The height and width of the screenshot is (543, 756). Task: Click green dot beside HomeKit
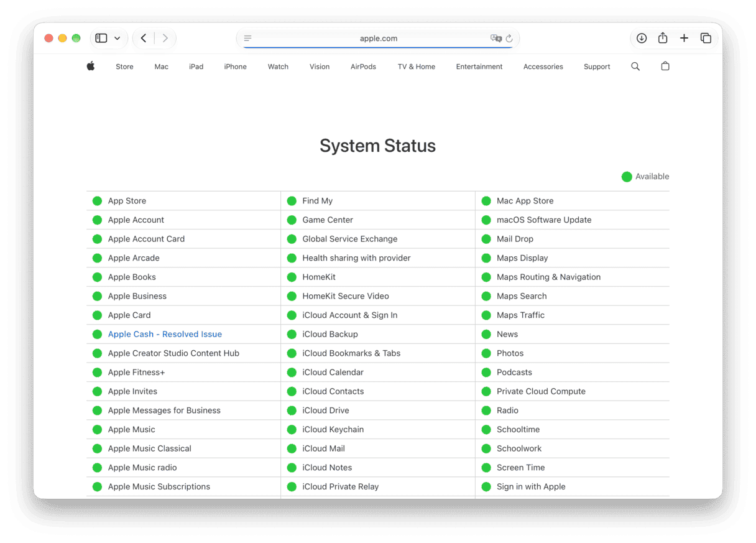tap(292, 277)
